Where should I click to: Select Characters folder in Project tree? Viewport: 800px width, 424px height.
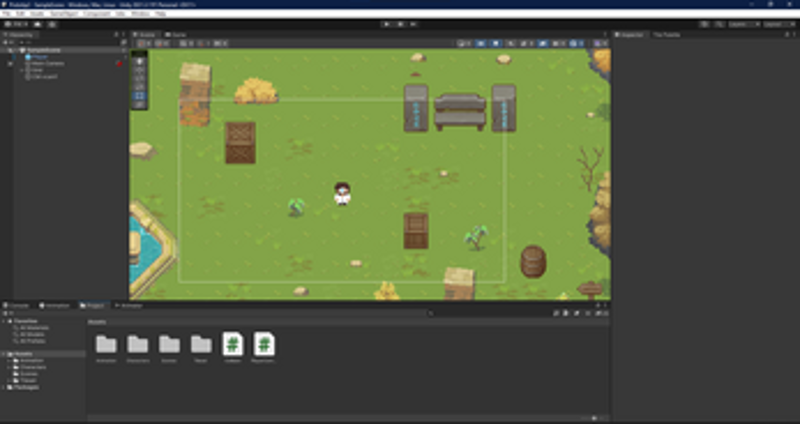click(33, 367)
